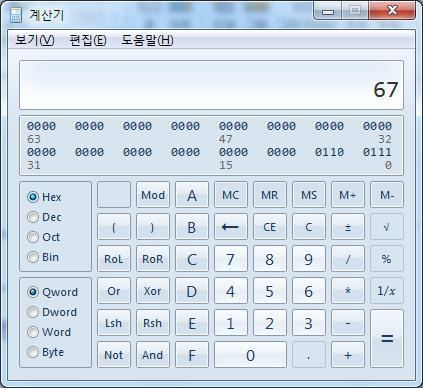Click the hex digit D key
This screenshot has height=388, width=423.
(192, 291)
